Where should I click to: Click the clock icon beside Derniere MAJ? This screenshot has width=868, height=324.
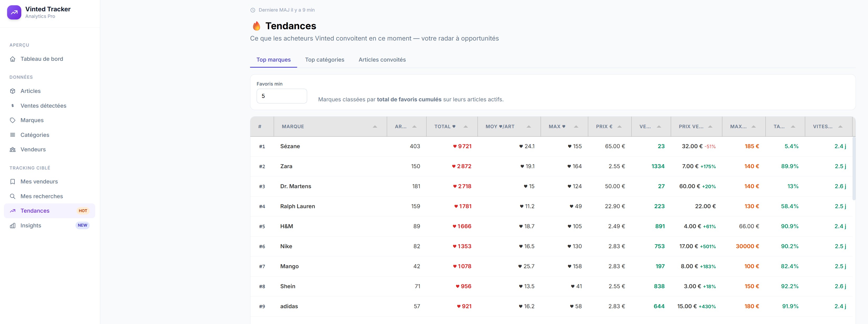[253, 10]
